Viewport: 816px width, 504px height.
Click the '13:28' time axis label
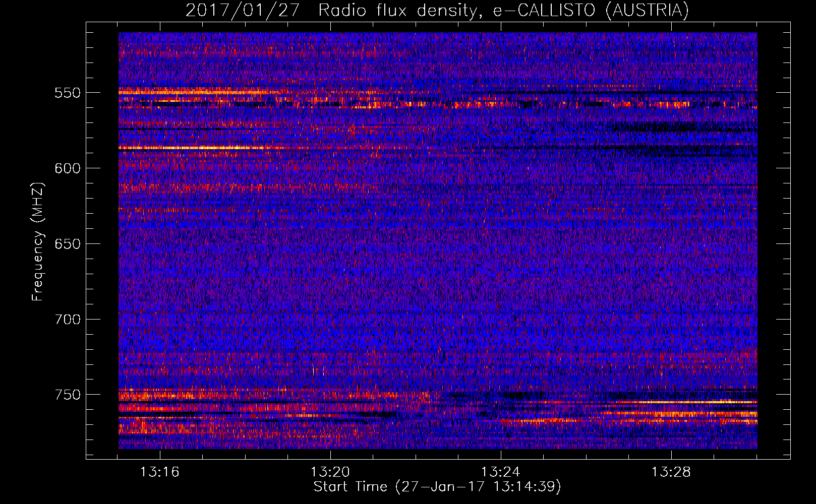[x=671, y=472]
